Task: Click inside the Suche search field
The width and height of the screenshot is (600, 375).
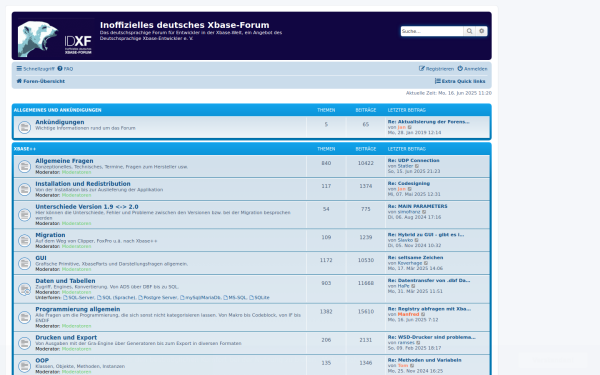Action: [432, 31]
